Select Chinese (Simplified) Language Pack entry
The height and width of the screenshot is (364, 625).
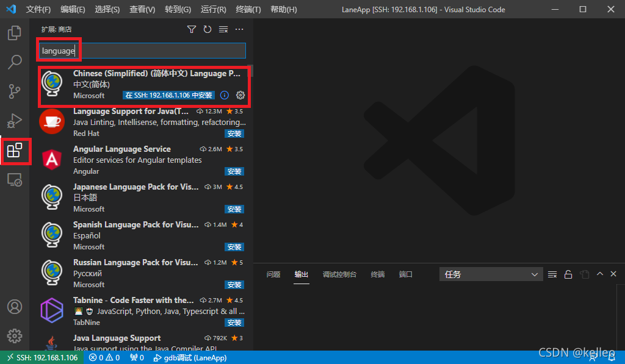point(143,84)
